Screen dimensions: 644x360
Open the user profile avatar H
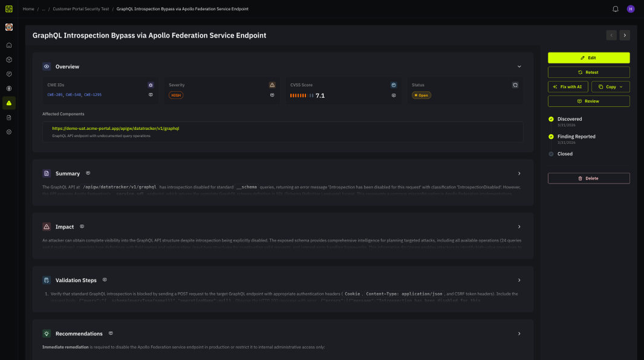click(631, 8)
